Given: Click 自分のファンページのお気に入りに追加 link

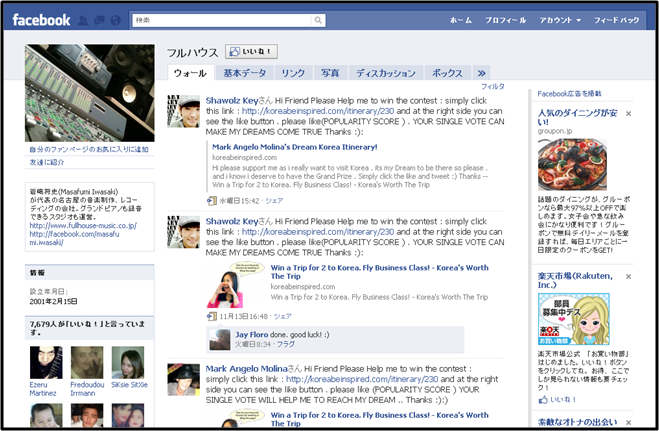Looking at the screenshot, I should tap(89, 150).
